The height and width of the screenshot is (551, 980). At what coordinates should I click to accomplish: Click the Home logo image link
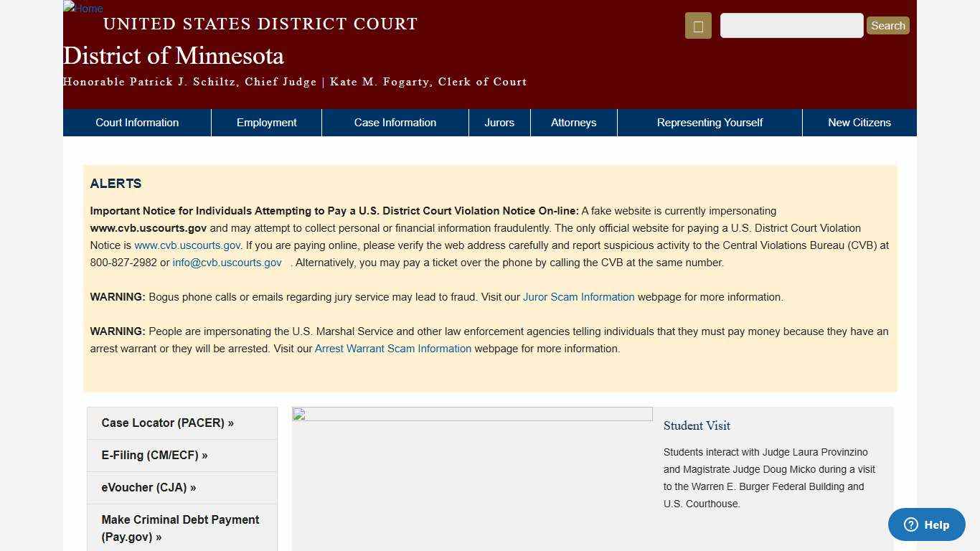(82, 9)
